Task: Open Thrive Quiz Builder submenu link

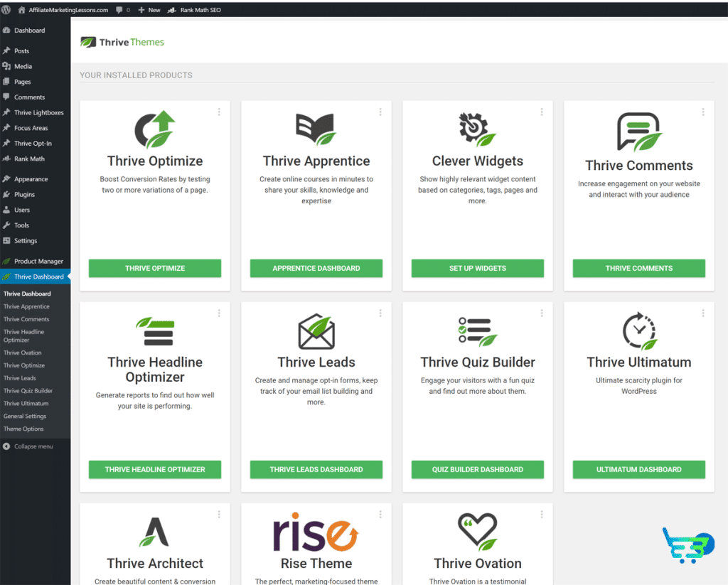Action: pyautogui.click(x=28, y=391)
